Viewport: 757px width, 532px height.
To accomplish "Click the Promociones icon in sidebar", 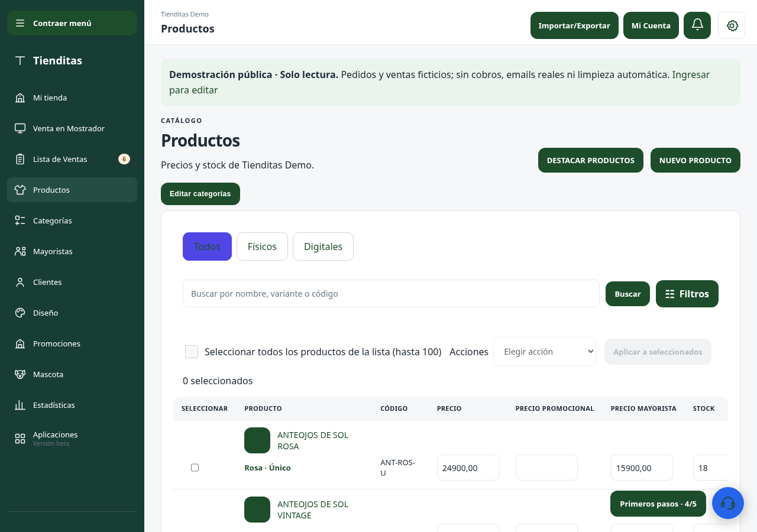I will (20, 343).
